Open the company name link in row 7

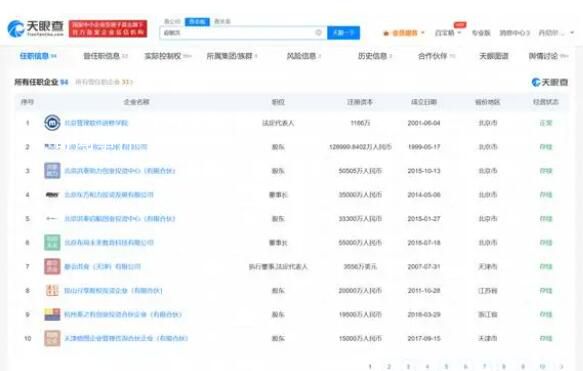(103, 267)
